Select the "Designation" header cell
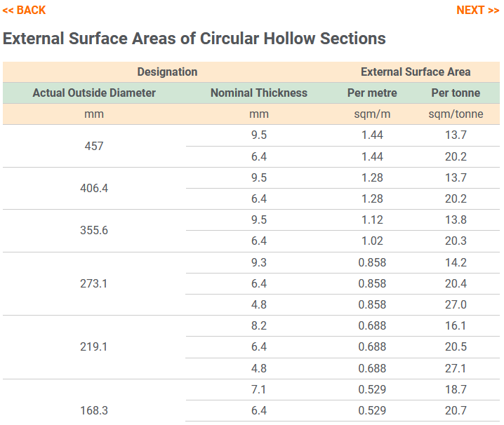Image resolution: width=504 pixels, height=425 pixels. click(167, 72)
